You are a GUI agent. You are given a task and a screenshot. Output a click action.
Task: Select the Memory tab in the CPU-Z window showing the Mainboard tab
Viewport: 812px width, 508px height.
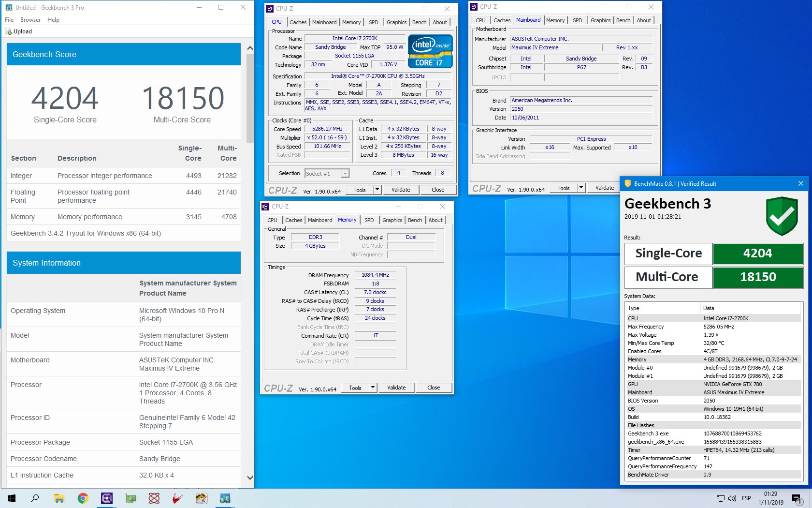tap(555, 20)
